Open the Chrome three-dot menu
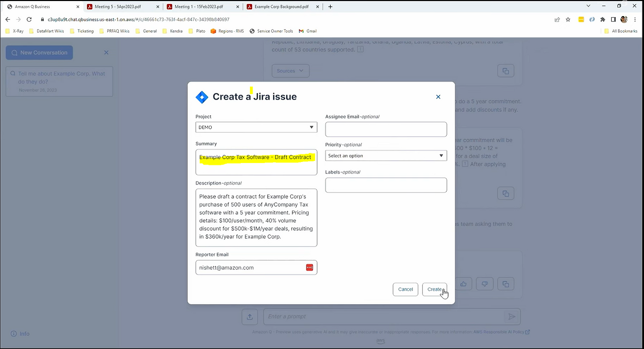Viewport: 644px width, 349px height. click(x=634, y=19)
